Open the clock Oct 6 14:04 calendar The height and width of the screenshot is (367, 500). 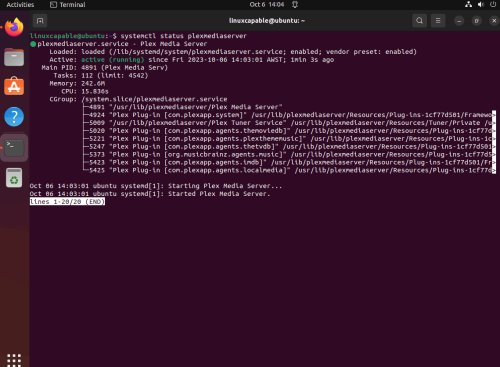tap(267, 5)
